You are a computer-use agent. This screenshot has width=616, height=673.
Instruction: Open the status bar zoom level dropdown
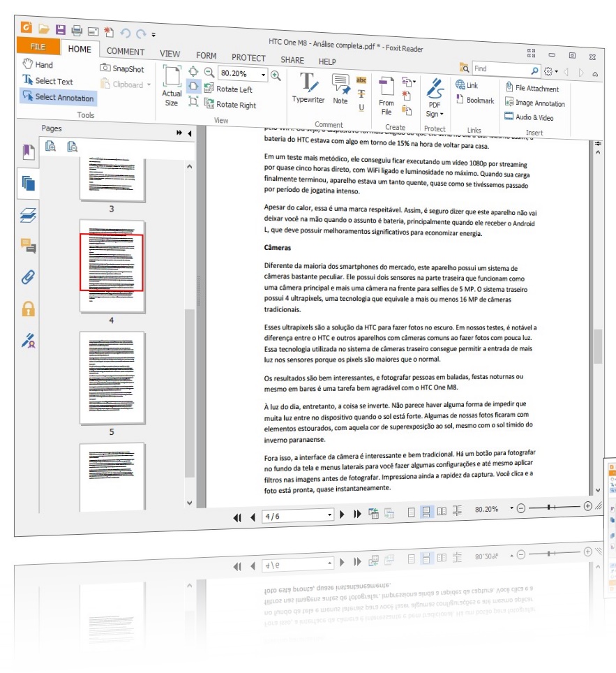(511, 508)
